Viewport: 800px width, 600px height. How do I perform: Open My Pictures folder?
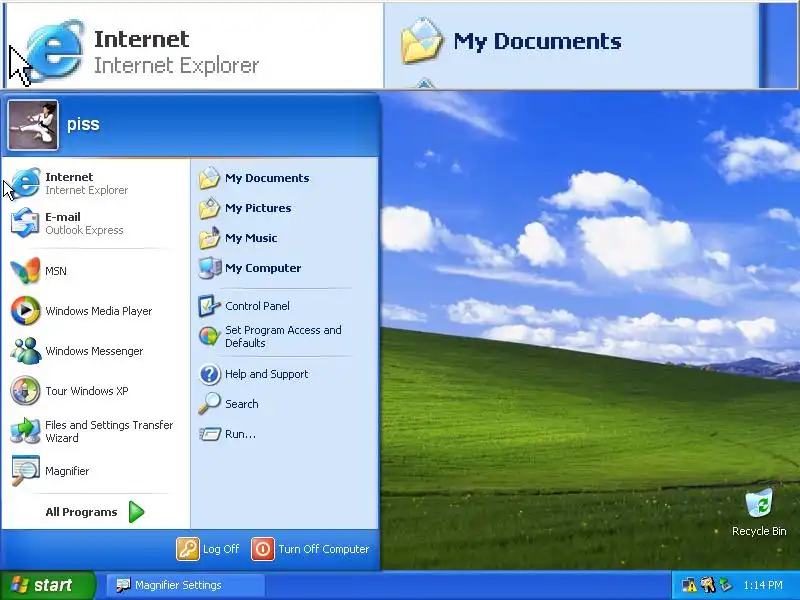click(x=285, y=208)
